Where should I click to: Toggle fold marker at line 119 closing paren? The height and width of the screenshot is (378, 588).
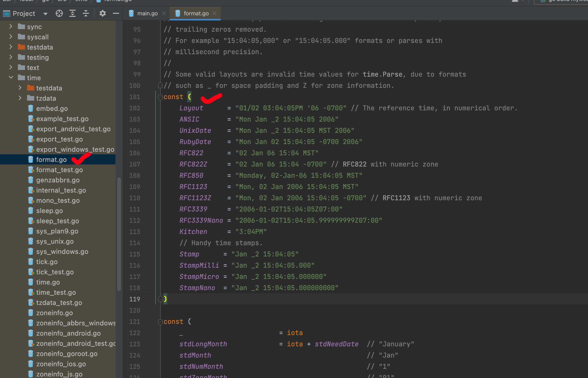[160, 299]
